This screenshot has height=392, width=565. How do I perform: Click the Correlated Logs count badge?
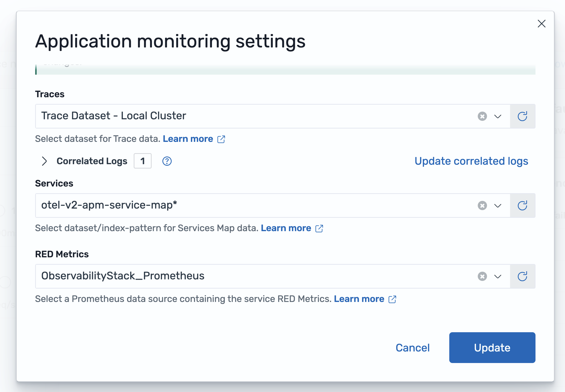[142, 161]
